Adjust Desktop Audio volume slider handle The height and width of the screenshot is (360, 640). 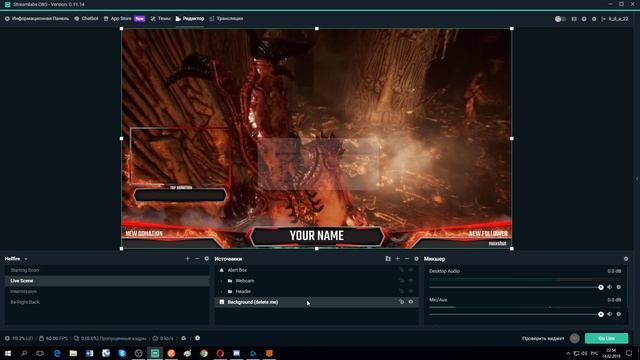tap(601, 287)
